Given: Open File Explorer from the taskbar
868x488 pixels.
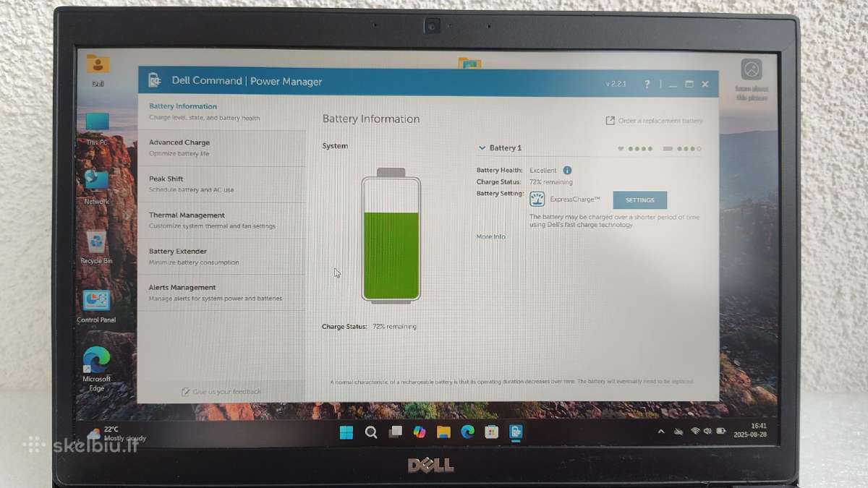Looking at the screenshot, I should point(443,432).
